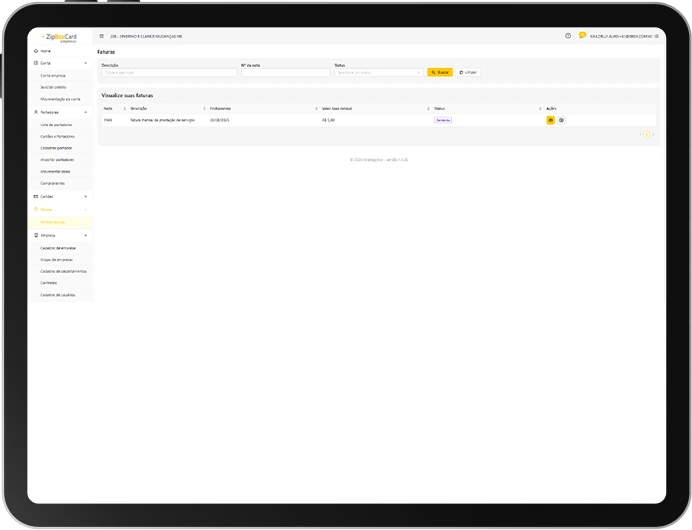Click the view eye icon in Ações column
Image resolution: width=692 pixels, height=530 pixels.
[x=561, y=120]
